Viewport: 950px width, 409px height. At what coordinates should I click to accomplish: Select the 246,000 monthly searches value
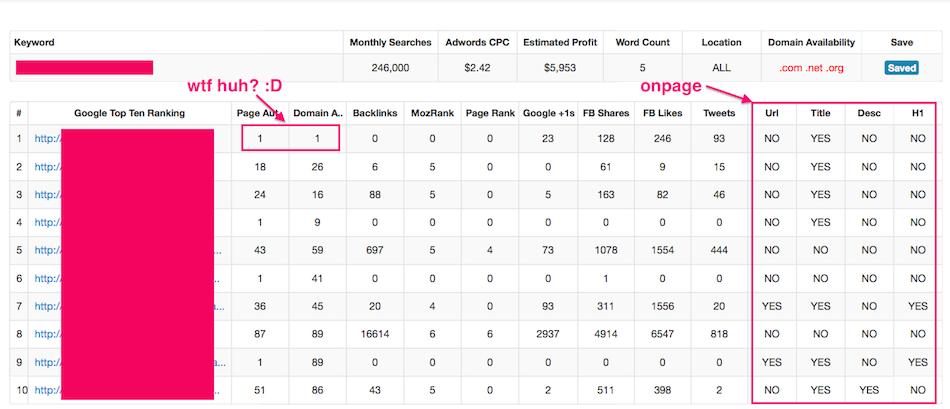point(390,68)
